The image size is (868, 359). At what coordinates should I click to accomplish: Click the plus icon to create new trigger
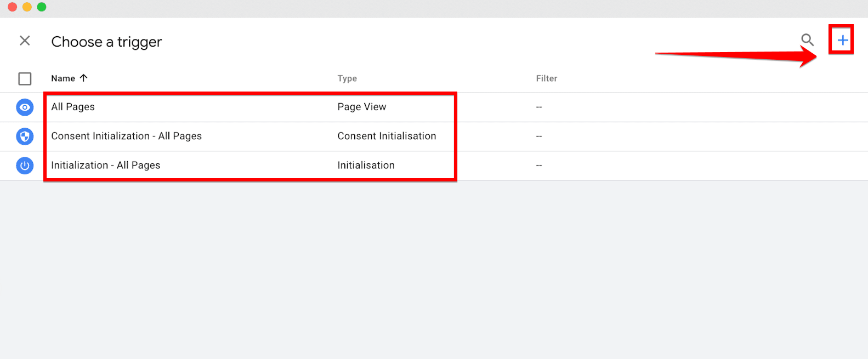(x=842, y=39)
